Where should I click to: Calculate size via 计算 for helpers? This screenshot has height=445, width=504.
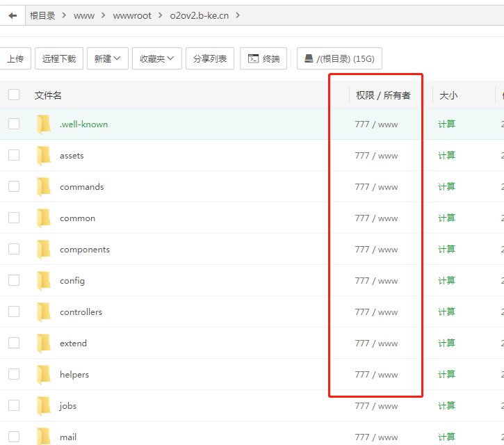446,375
